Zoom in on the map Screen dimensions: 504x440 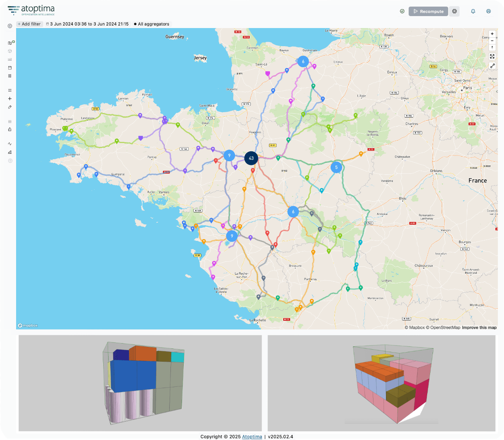point(492,34)
